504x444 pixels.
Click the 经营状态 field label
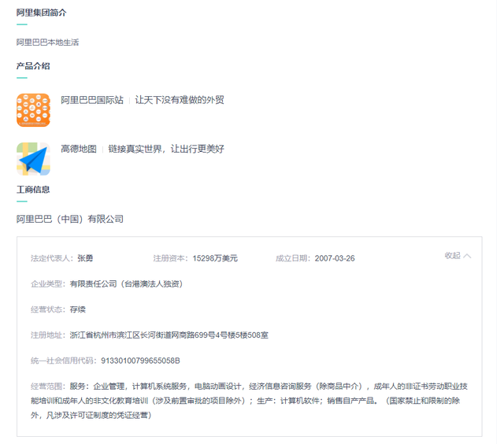coord(48,309)
